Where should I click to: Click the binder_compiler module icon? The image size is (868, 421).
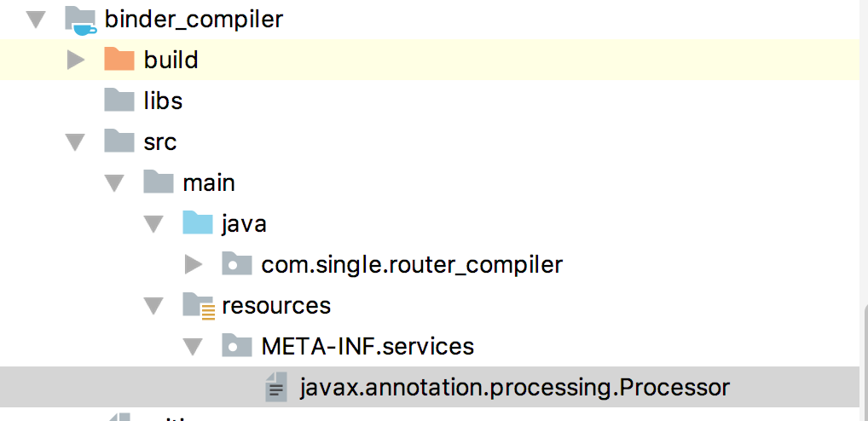pyautogui.click(x=80, y=20)
